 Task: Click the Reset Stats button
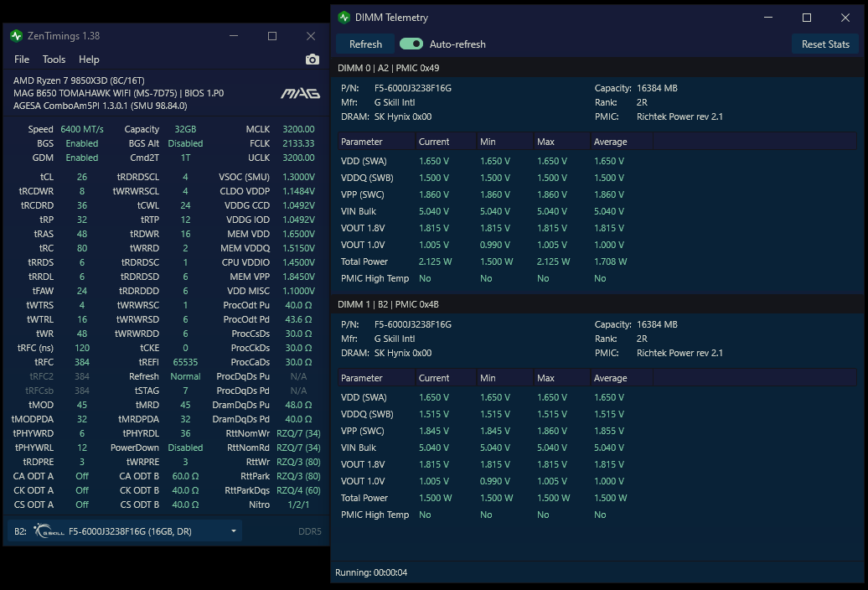click(825, 44)
